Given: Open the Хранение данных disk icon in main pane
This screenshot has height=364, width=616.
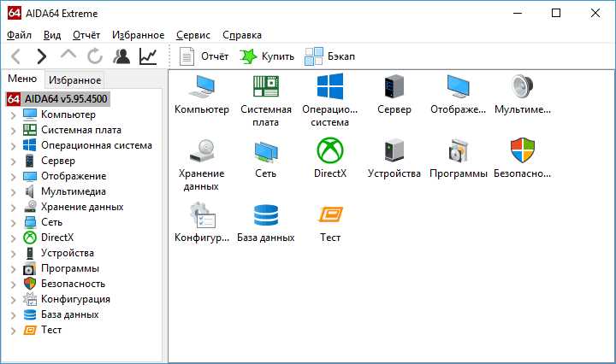Looking at the screenshot, I should tap(202, 150).
